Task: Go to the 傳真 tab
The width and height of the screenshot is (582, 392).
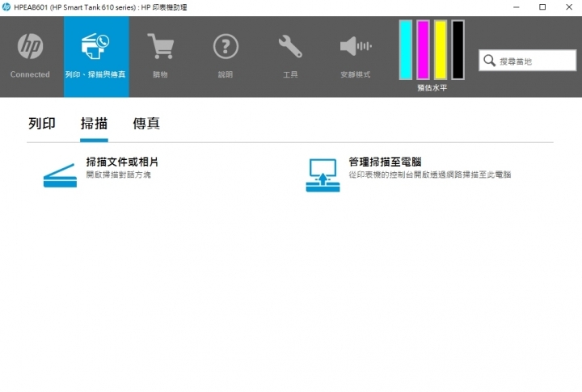Action: coord(146,124)
